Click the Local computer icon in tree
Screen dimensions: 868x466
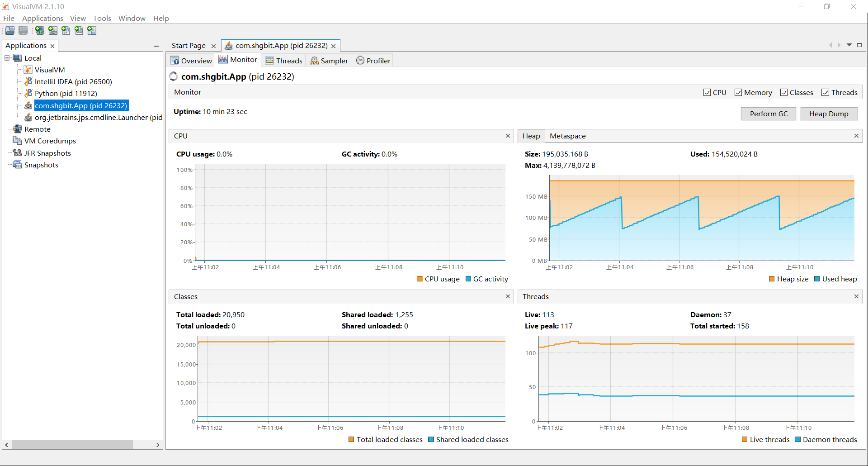click(18, 58)
